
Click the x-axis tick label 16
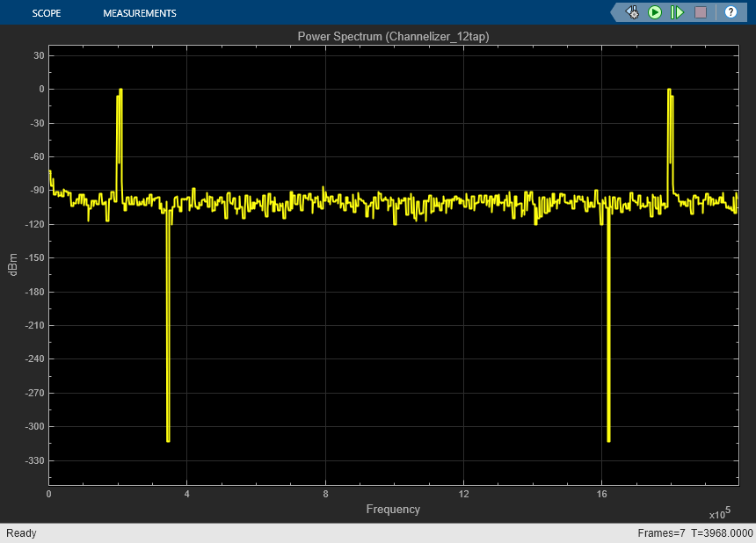pyautogui.click(x=601, y=494)
